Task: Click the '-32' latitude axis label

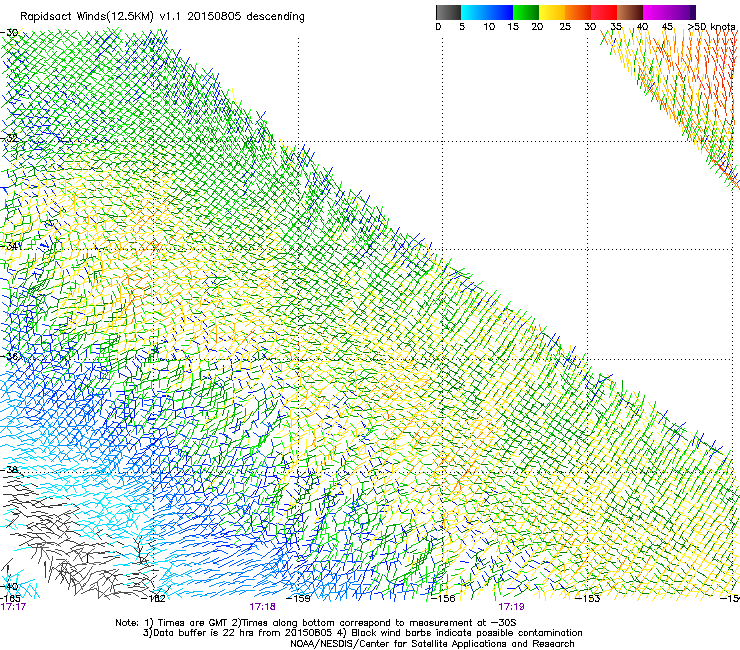Action: point(9,138)
